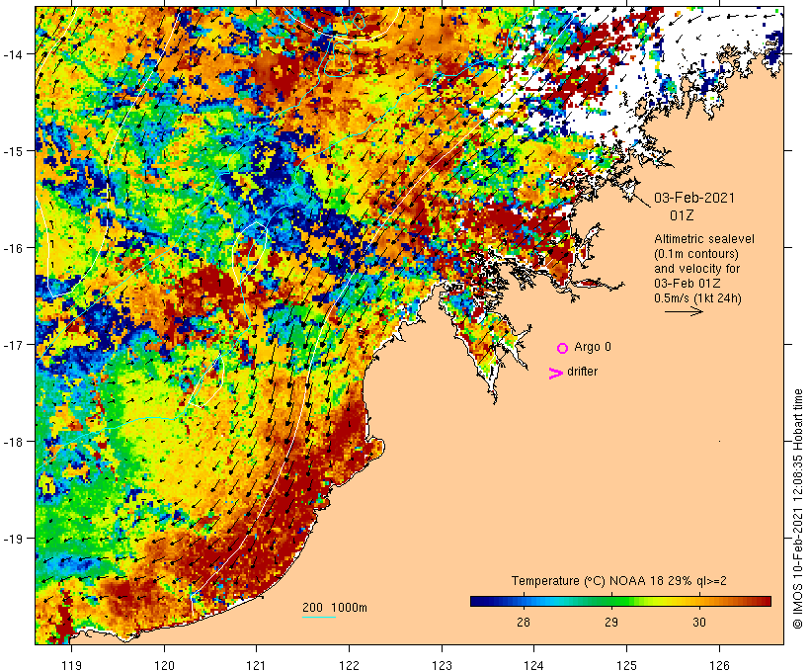Viewport: 810px width, 672px height.
Task: Click the latitude label -15
Action: pos(12,151)
